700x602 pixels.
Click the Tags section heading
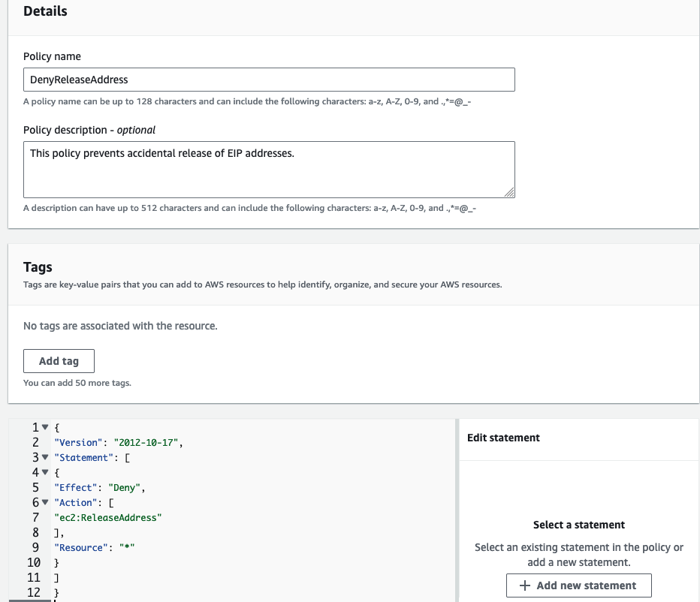click(x=38, y=266)
